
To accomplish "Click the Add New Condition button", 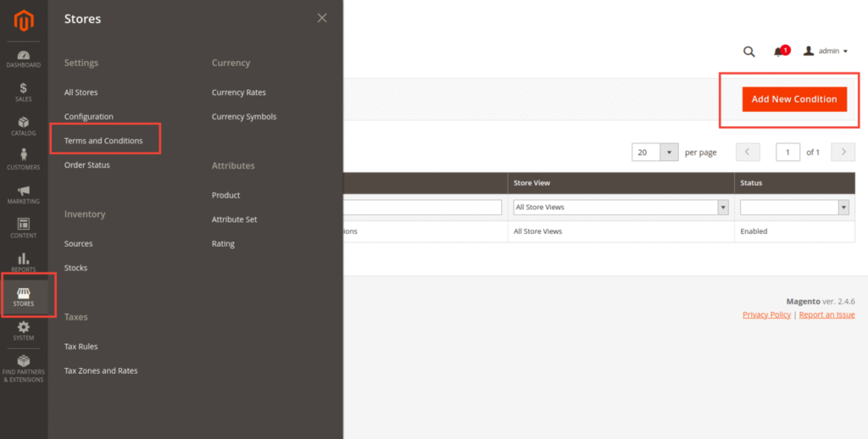I will 794,99.
